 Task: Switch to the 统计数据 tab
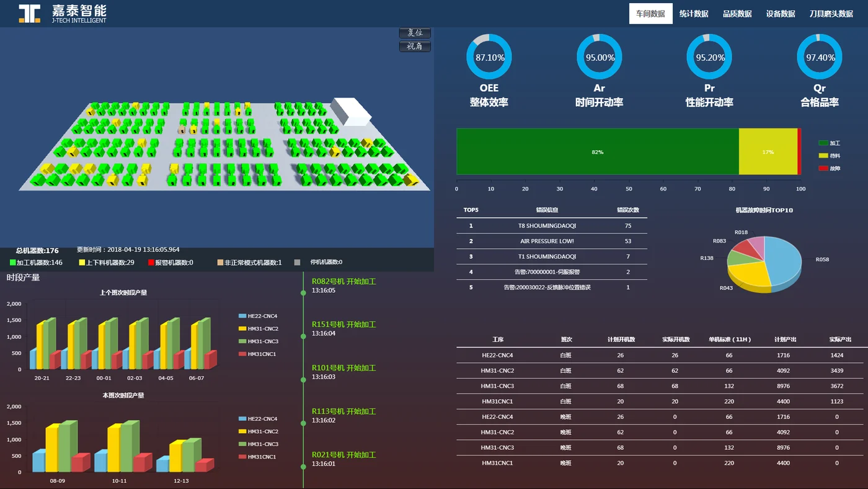(694, 14)
